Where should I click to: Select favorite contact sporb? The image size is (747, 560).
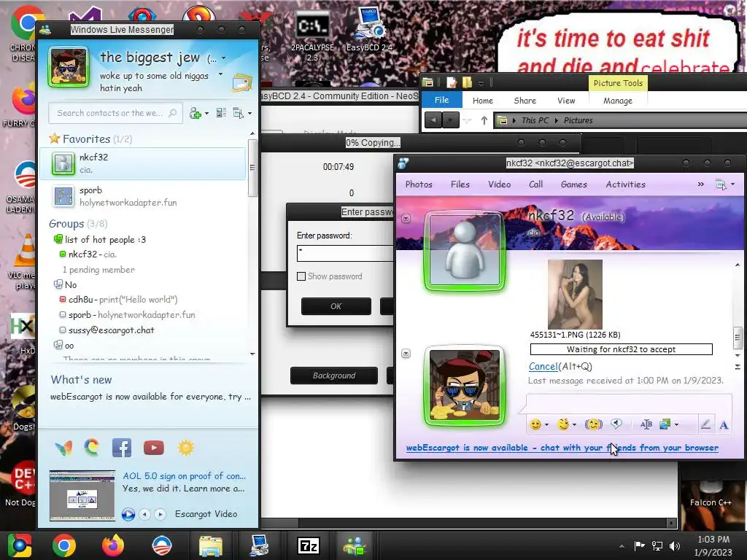pyautogui.click(x=143, y=196)
